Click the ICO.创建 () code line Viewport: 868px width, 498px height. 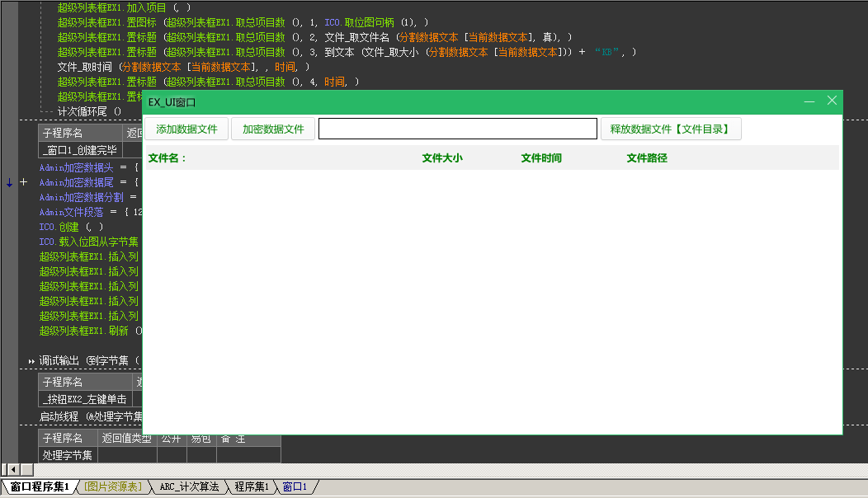(x=72, y=227)
